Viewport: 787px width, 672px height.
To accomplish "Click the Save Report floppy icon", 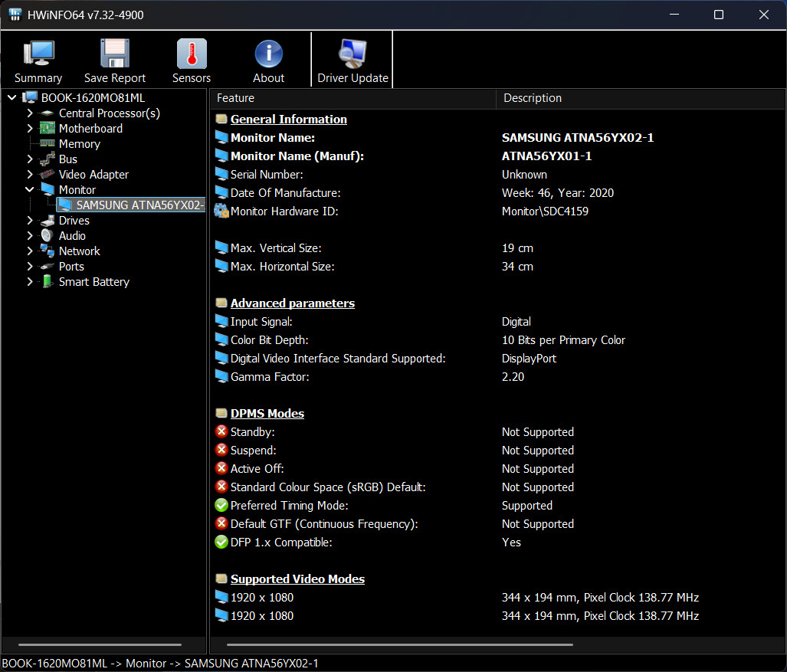I will click(115, 53).
